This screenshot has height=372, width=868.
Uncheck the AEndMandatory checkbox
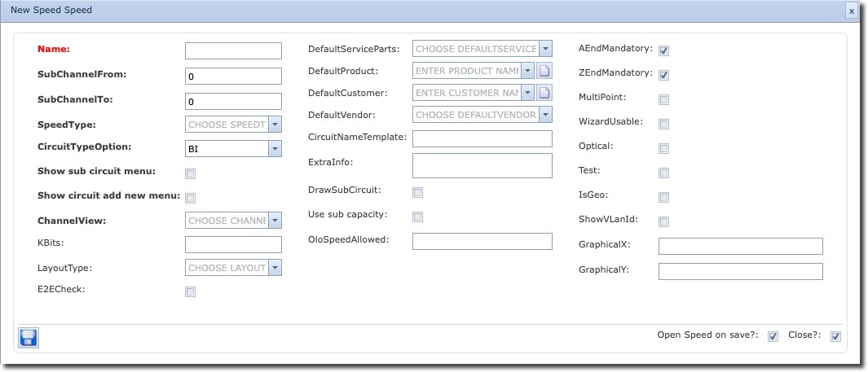coord(664,51)
